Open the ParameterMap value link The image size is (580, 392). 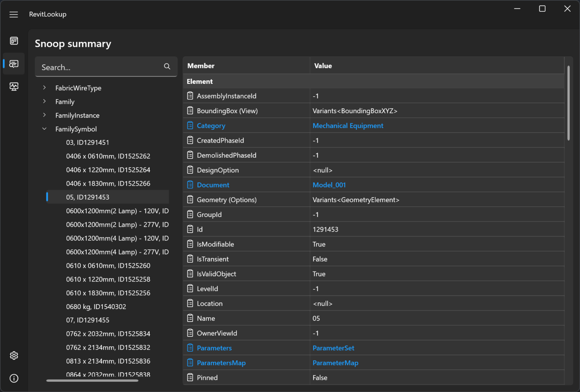(335, 363)
